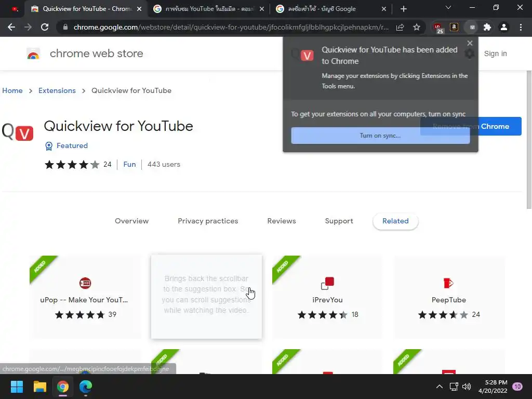Open the Amazon extension icon
This screenshot has width=532, height=399.
tap(454, 27)
